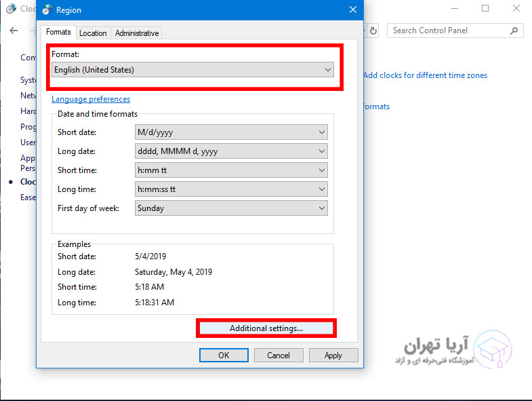Click the Apply button
The width and height of the screenshot is (532, 401).
(333, 356)
